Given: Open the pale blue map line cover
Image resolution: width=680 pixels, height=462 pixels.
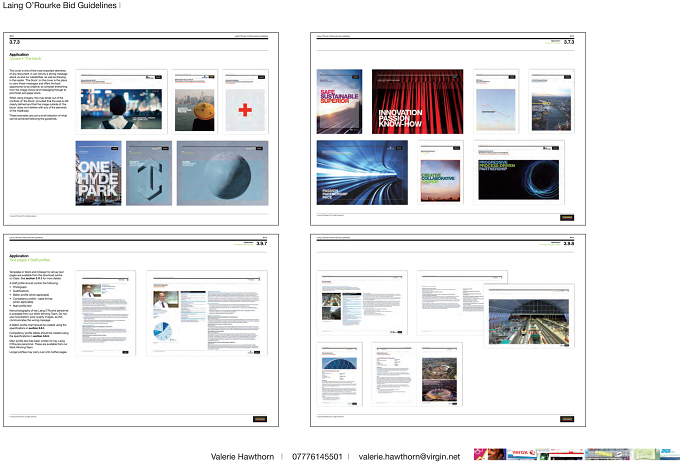Looking at the screenshot, I should coord(496,102).
